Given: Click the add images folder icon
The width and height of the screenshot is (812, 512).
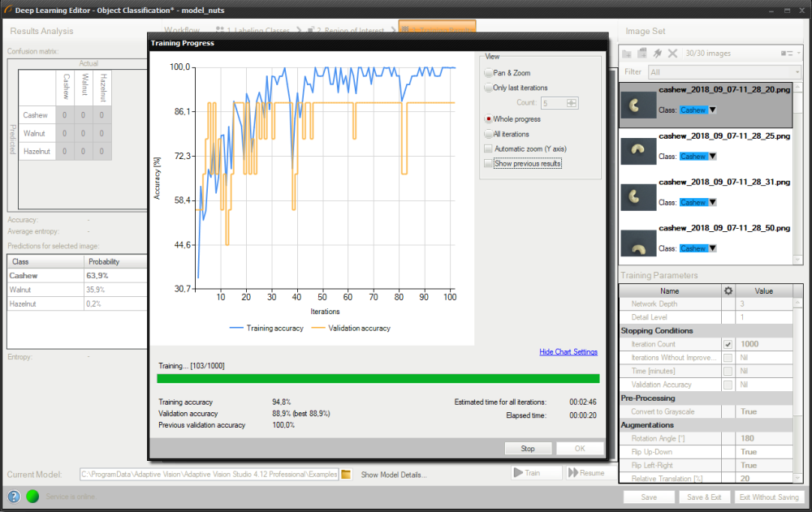Looking at the screenshot, I should [627, 54].
